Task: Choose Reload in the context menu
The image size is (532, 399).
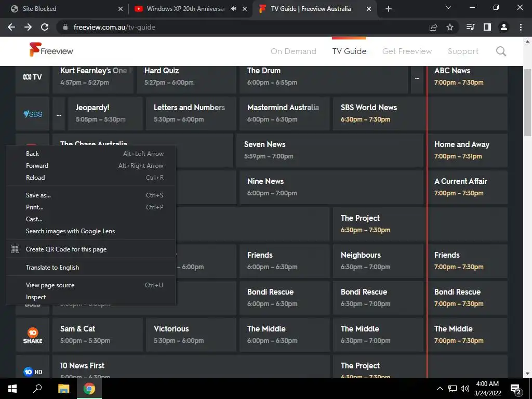Action: (x=91, y=178)
